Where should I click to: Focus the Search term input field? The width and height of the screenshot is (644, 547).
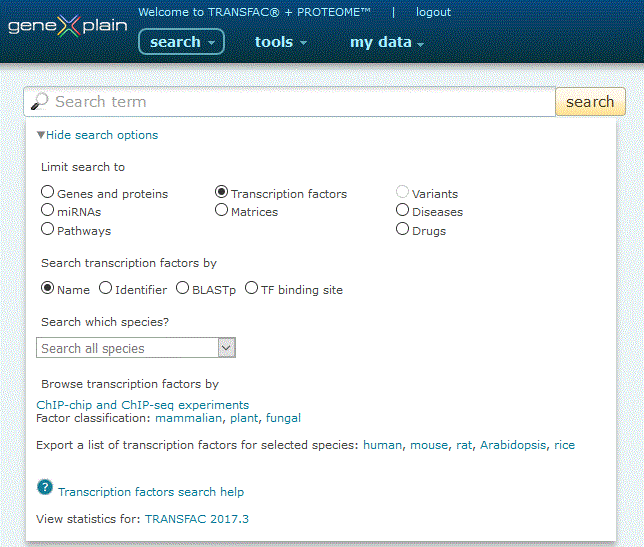290,101
